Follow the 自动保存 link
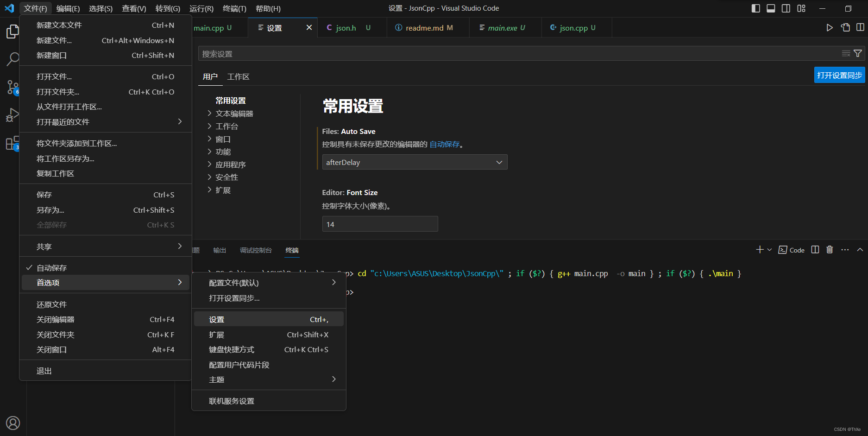Screen dimensions: 868x436 coord(445,144)
